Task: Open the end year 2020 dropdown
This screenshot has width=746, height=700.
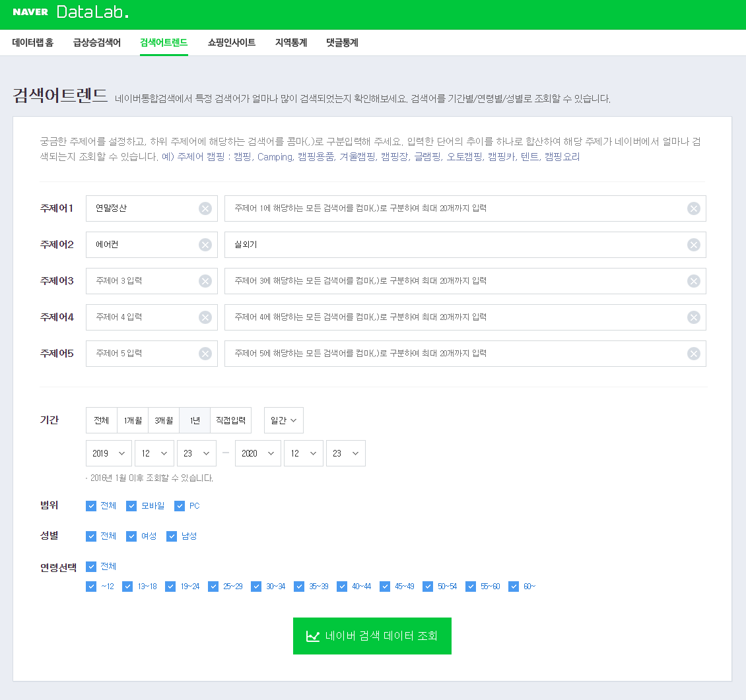Action: [258, 454]
